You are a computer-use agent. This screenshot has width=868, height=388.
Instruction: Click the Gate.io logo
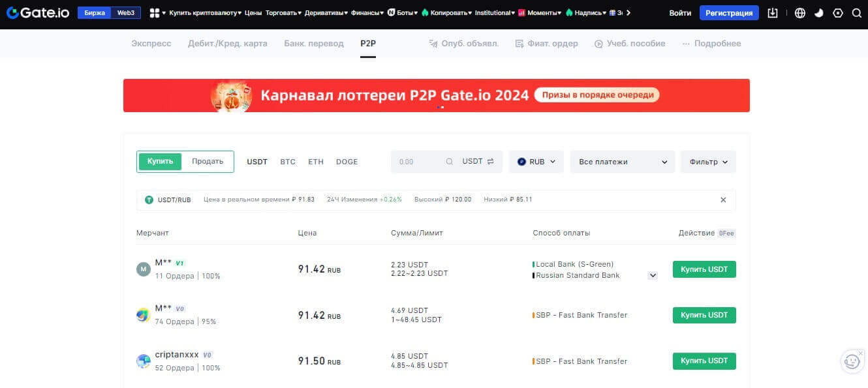pos(38,13)
